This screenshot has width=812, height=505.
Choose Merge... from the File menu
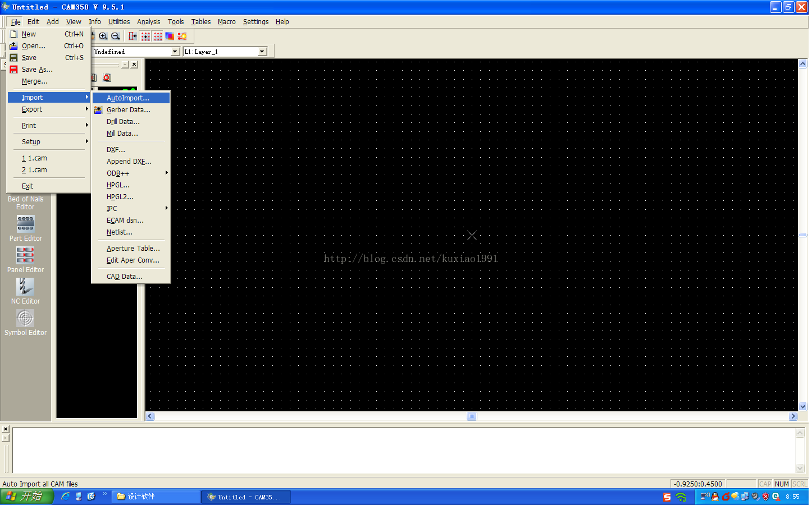tap(49, 81)
